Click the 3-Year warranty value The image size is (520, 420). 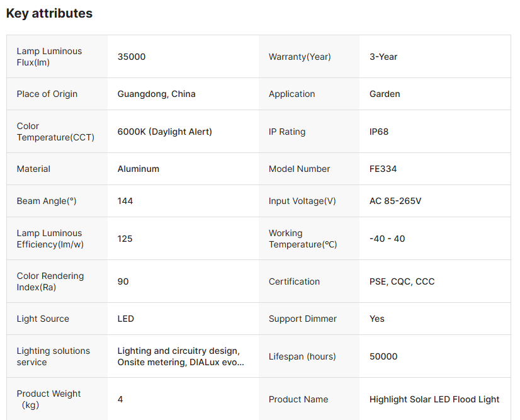[x=383, y=57]
